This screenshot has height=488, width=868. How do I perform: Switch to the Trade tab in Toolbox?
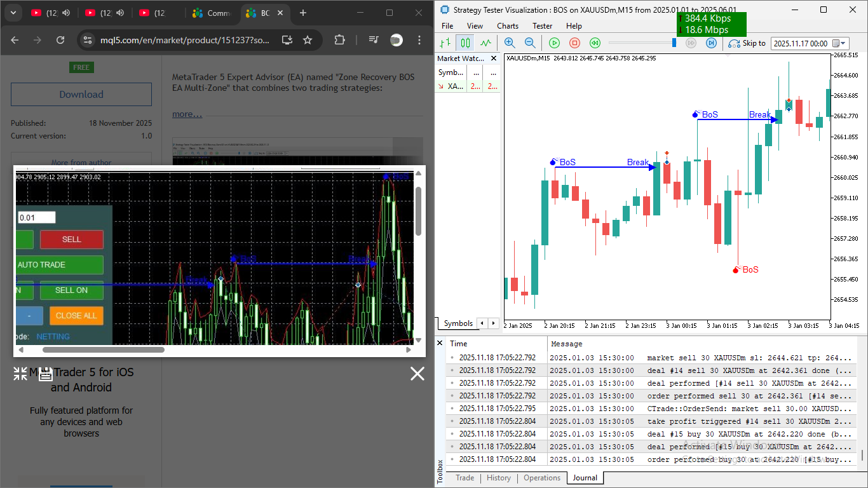[465, 478]
